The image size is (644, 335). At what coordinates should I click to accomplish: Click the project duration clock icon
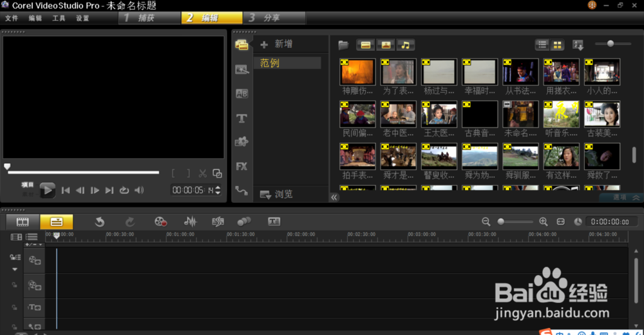pos(578,222)
